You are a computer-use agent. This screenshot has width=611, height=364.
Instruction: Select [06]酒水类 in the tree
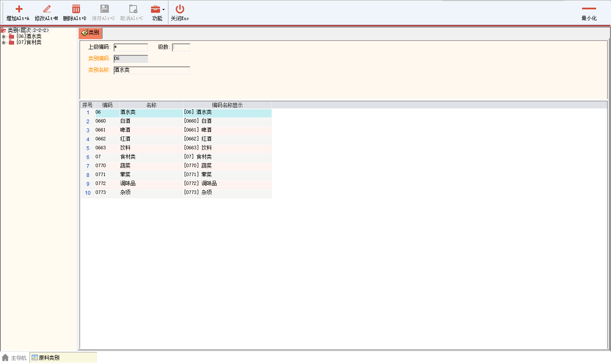coord(29,37)
